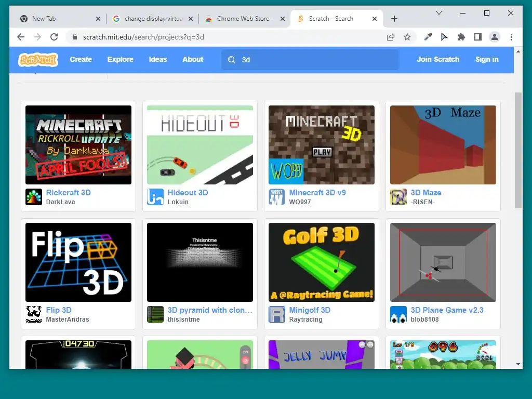Open the Extensions puzzle piece menu
The image size is (532, 399).
coord(461,37)
